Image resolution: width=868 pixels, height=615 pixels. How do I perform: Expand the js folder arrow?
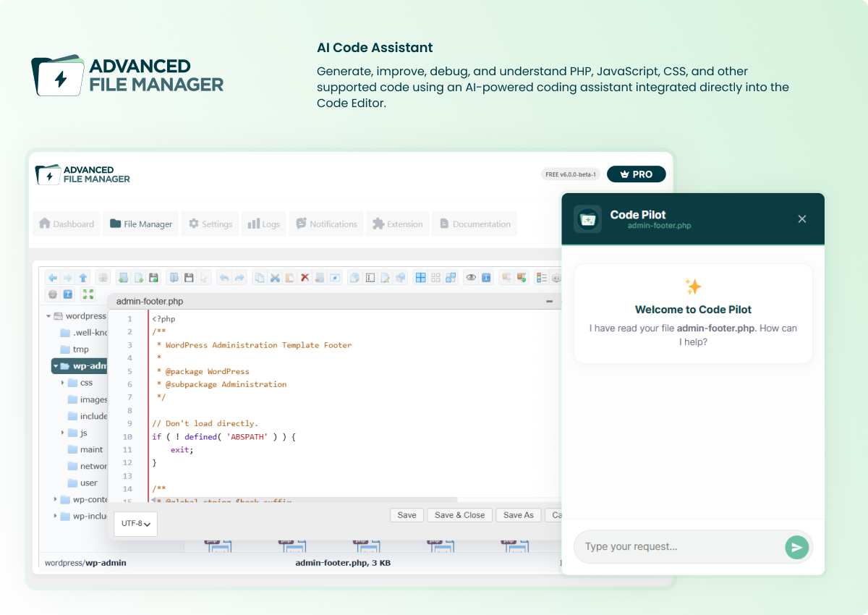point(63,433)
